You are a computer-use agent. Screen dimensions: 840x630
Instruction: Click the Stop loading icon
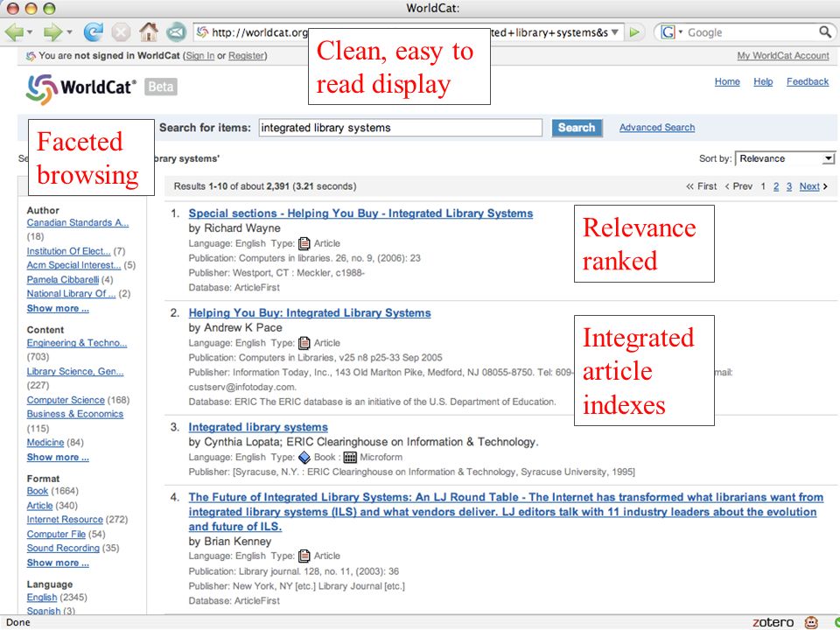pos(121,32)
